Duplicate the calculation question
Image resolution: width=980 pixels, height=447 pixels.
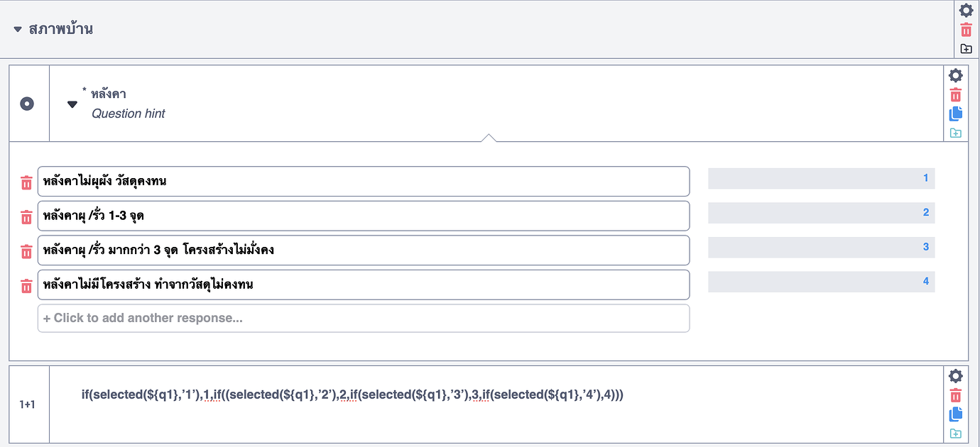[x=956, y=414]
